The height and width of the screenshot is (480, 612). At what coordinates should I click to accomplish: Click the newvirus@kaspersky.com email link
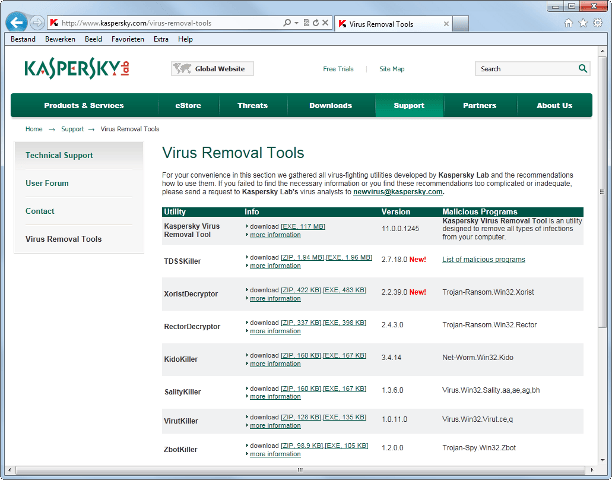tap(398, 192)
